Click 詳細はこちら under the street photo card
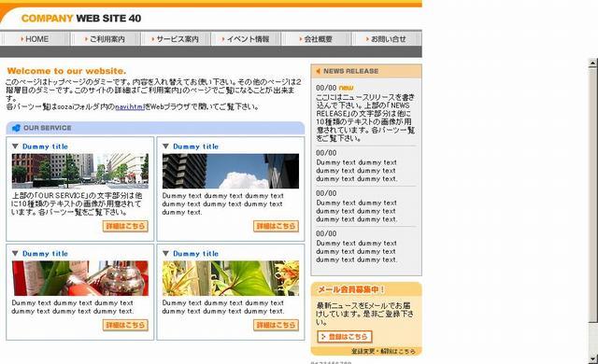Image resolution: width=598 pixels, height=364 pixels. click(x=125, y=226)
